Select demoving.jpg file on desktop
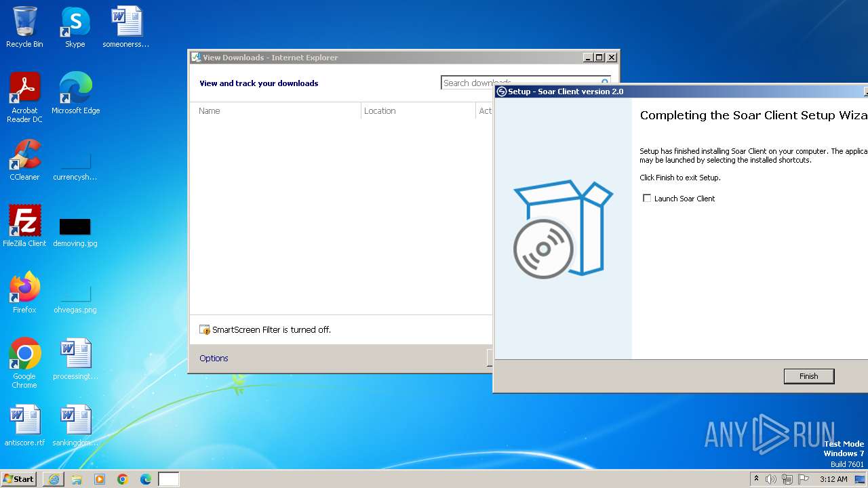The height and width of the screenshot is (488, 868). point(75,231)
